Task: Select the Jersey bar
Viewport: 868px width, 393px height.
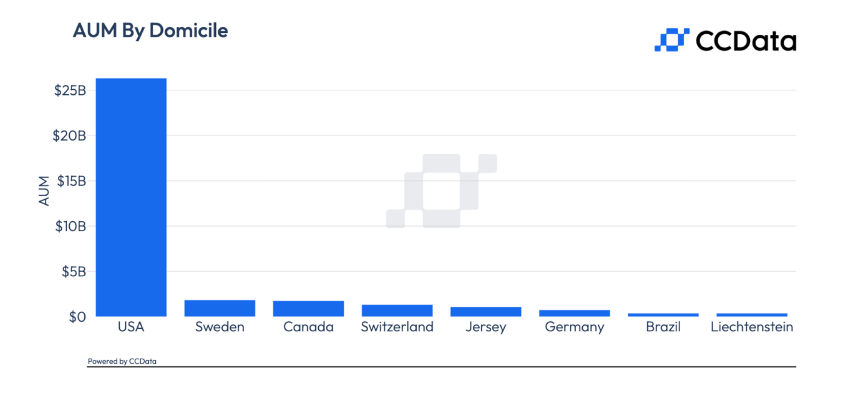Action: click(x=486, y=312)
